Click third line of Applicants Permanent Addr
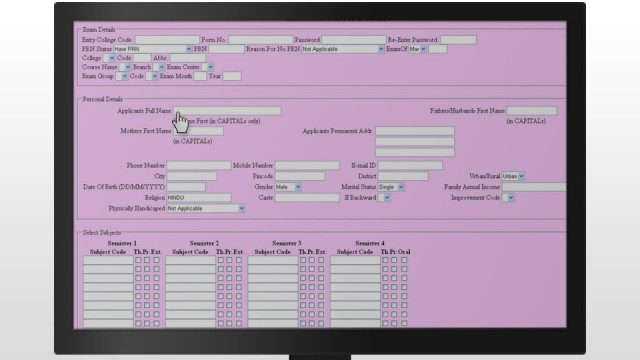 [415, 152]
